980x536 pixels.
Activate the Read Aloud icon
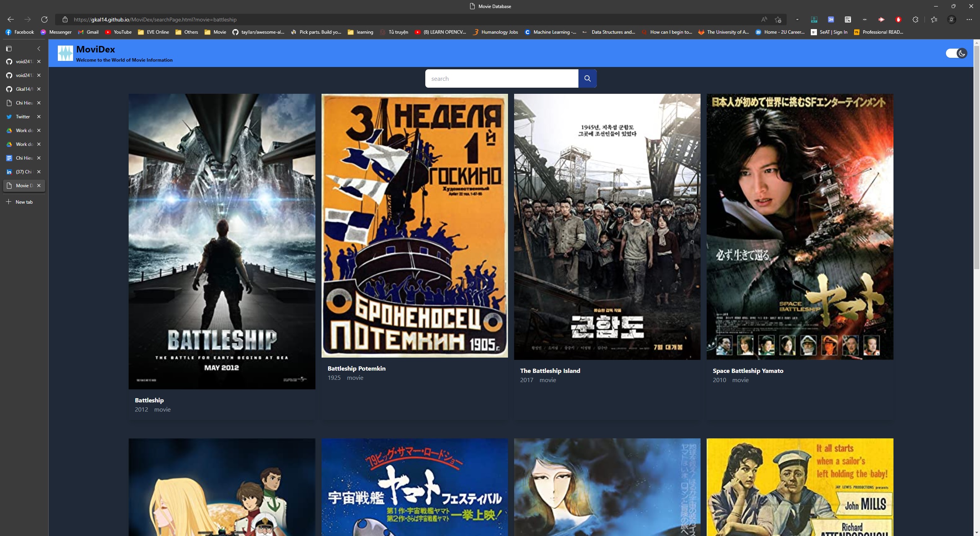[764, 20]
